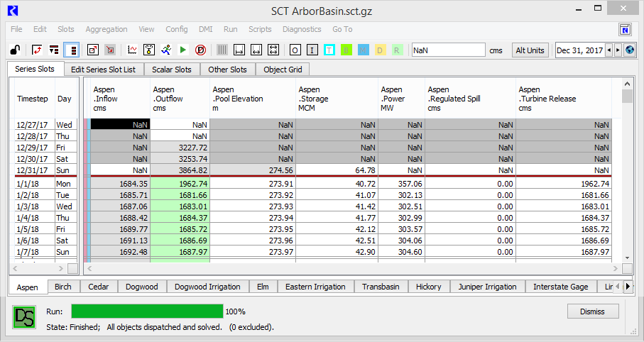Image resolution: width=644 pixels, height=342 pixels.
Task: Click the red circled D icon
Action: (x=200, y=50)
